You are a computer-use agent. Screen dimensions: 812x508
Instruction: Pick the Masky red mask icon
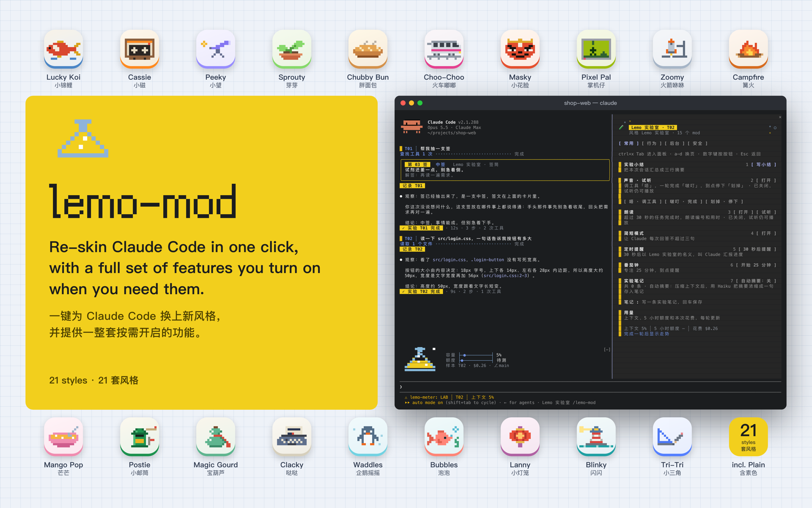point(520,49)
